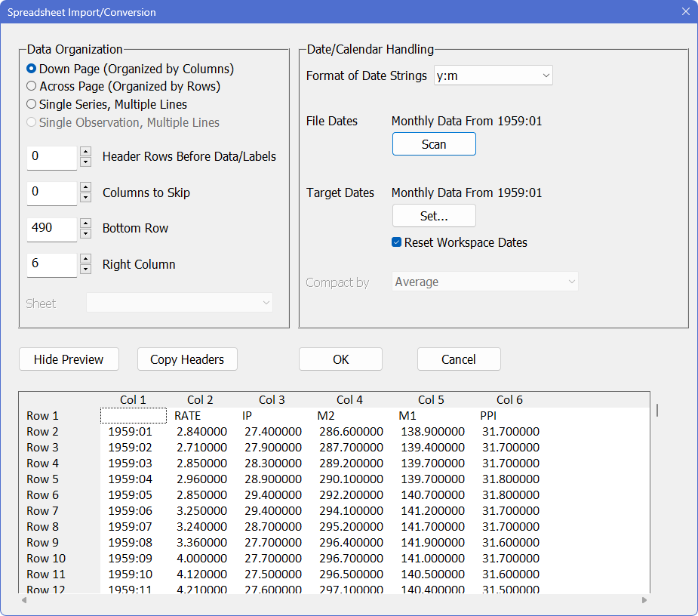Click the Copy Headers button

pos(187,359)
